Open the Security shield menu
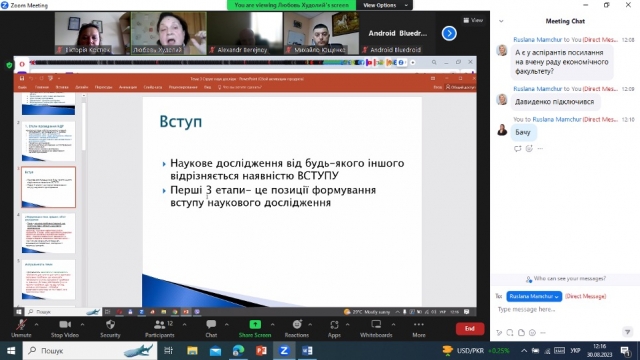Viewport: 640px width, 360px height. point(110,329)
